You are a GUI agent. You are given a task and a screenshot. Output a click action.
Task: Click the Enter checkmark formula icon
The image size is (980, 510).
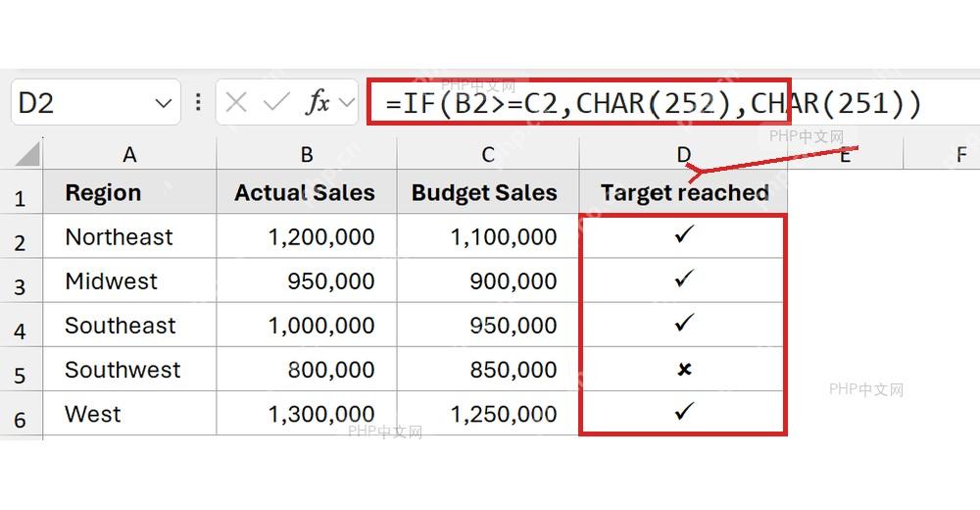point(275,102)
